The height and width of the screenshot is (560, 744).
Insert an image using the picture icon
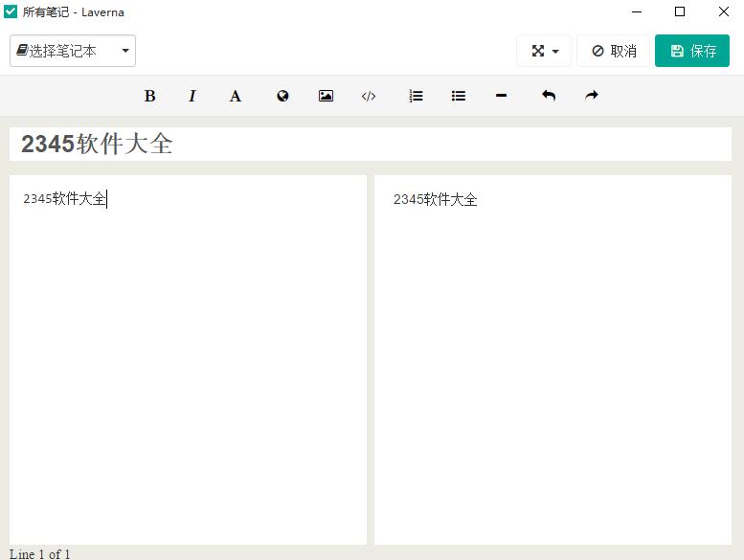(326, 96)
